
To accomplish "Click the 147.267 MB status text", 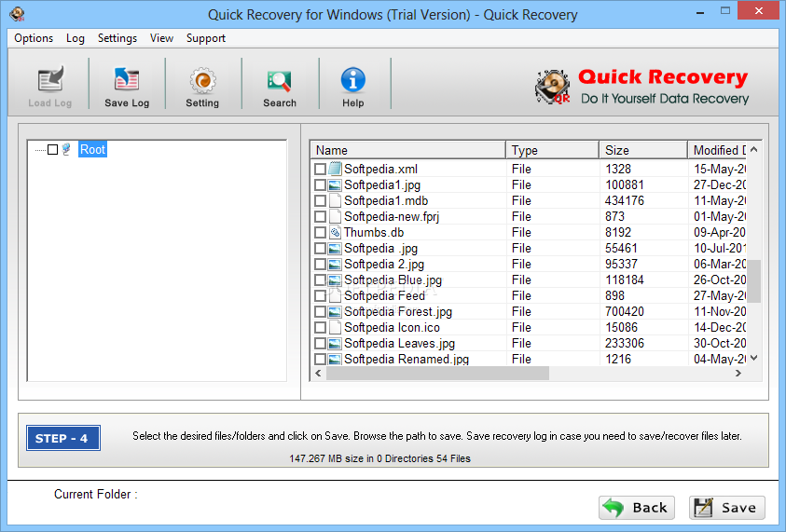I will tap(380, 458).
